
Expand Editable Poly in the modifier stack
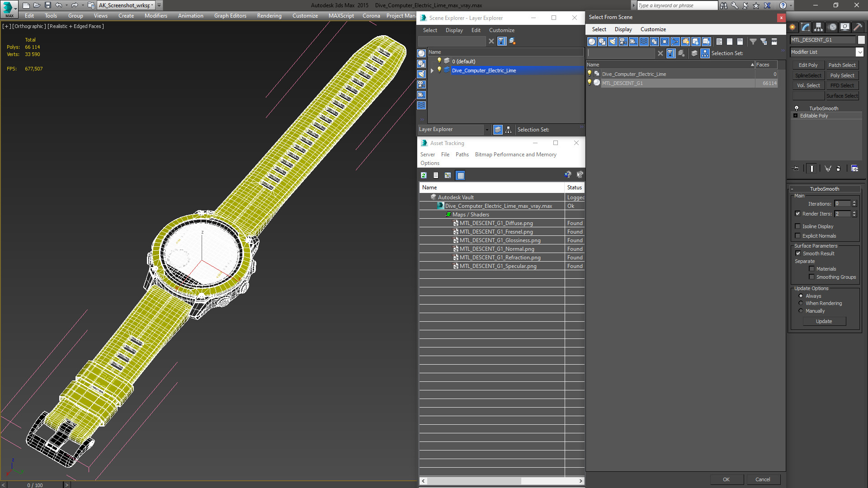tap(796, 116)
